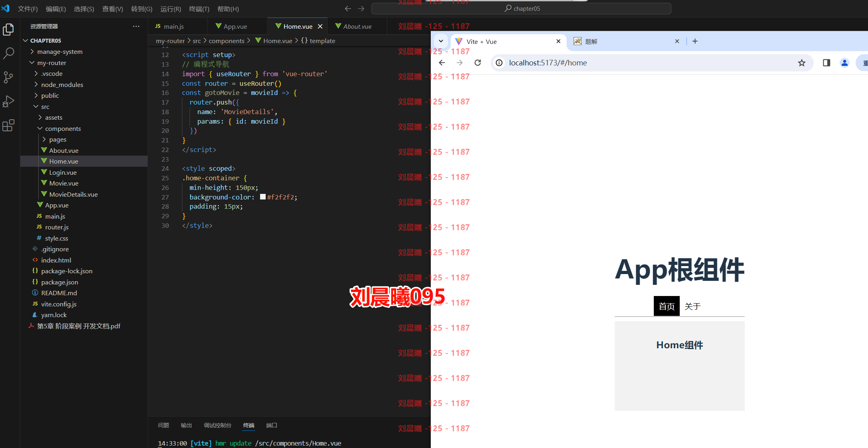Click the VS Code logo icon

[x=6, y=8]
